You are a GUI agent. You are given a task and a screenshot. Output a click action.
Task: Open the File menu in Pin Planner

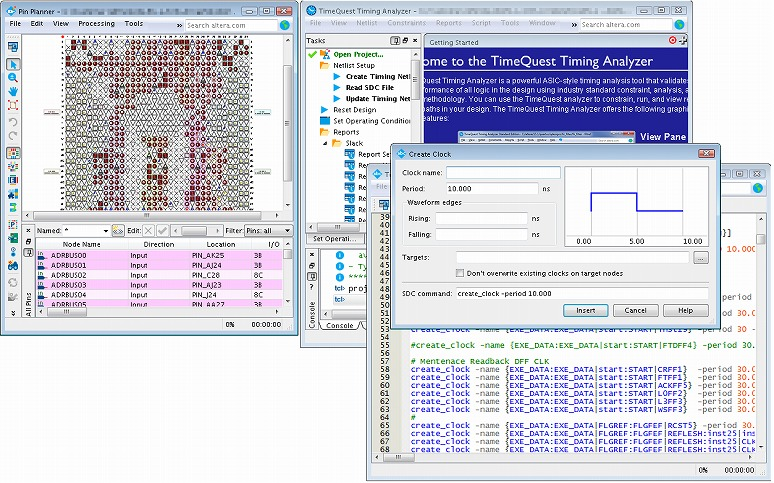15,24
